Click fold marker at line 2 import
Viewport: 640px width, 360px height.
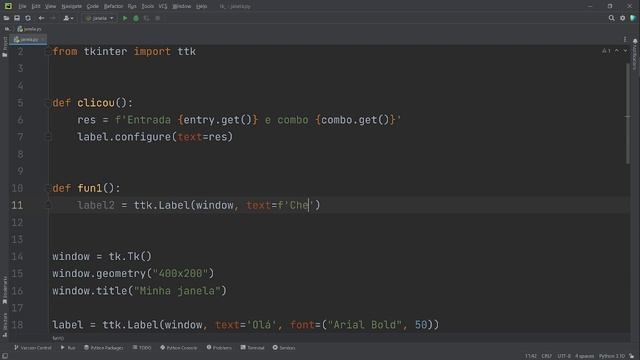[47, 52]
